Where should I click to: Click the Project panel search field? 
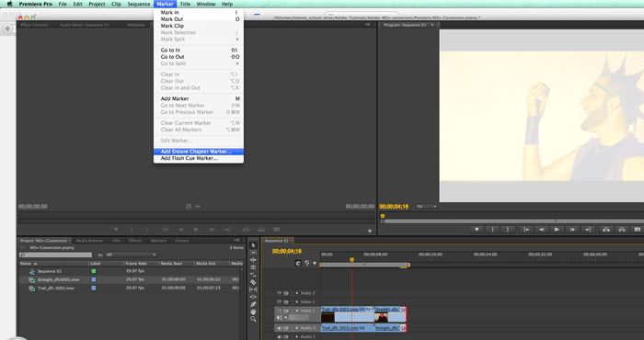click(55, 255)
